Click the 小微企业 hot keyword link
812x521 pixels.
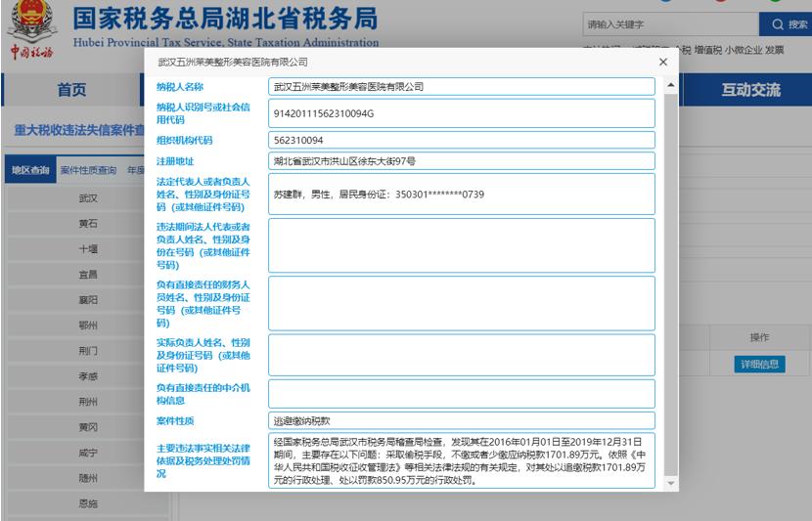coord(744,50)
